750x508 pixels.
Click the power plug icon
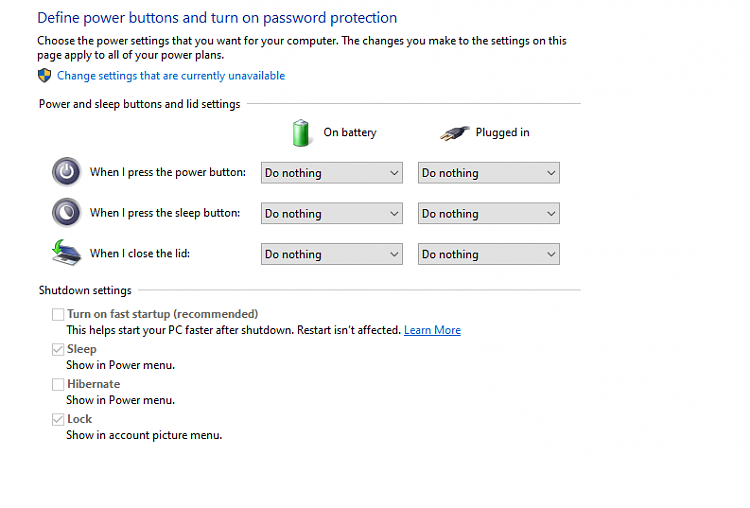(454, 132)
